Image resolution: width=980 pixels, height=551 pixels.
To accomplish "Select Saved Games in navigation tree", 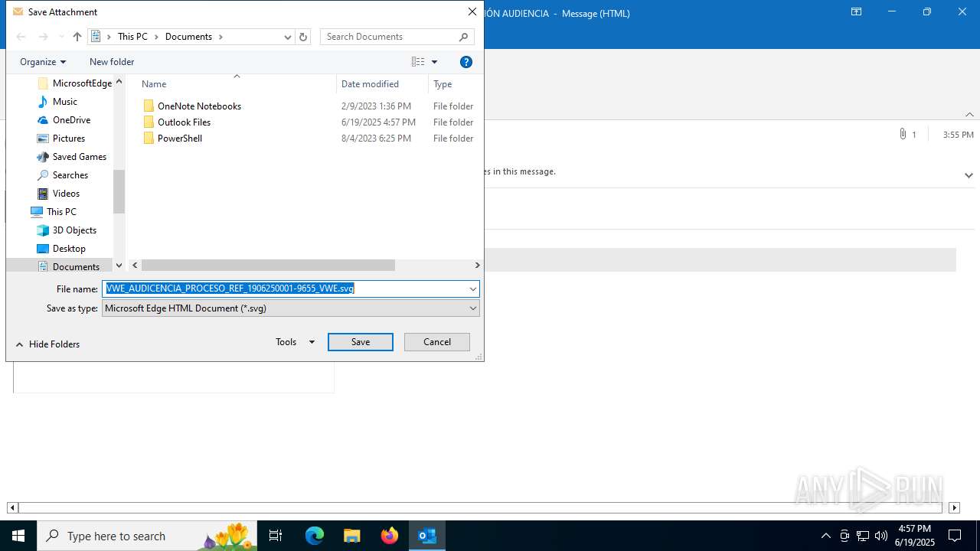I will (71, 157).
